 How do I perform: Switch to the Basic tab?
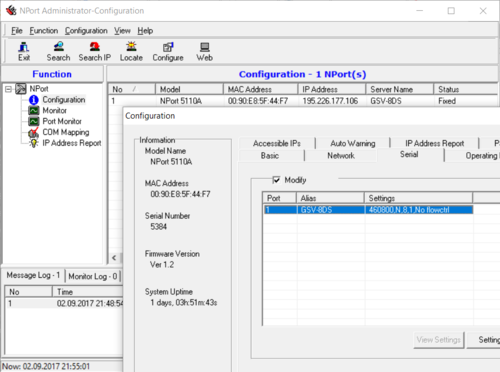[x=270, y=156]
